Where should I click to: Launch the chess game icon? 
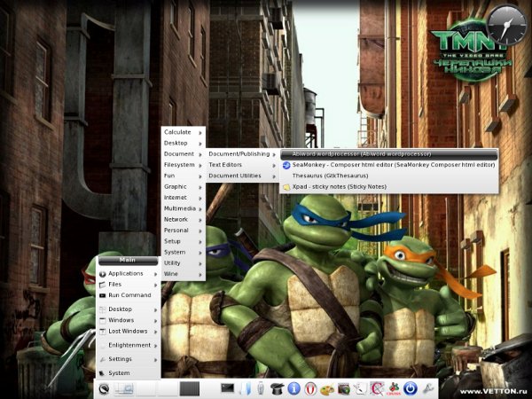(x=393, y=389)
